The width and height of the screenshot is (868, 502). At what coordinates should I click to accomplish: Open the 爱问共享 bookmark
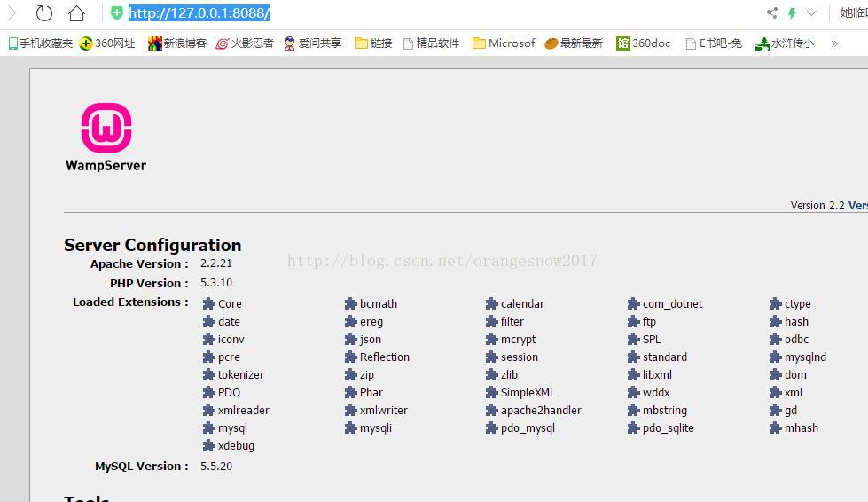[312, 43]
